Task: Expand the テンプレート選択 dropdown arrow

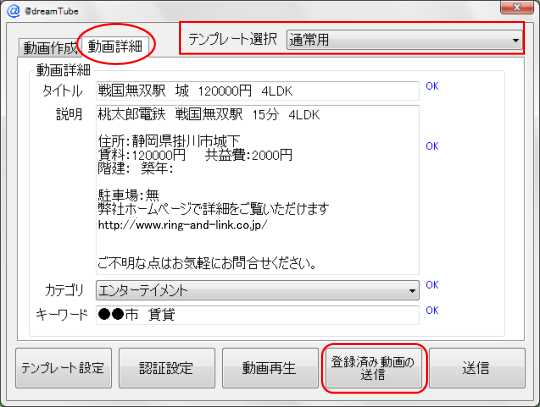Action: [516, 40]
